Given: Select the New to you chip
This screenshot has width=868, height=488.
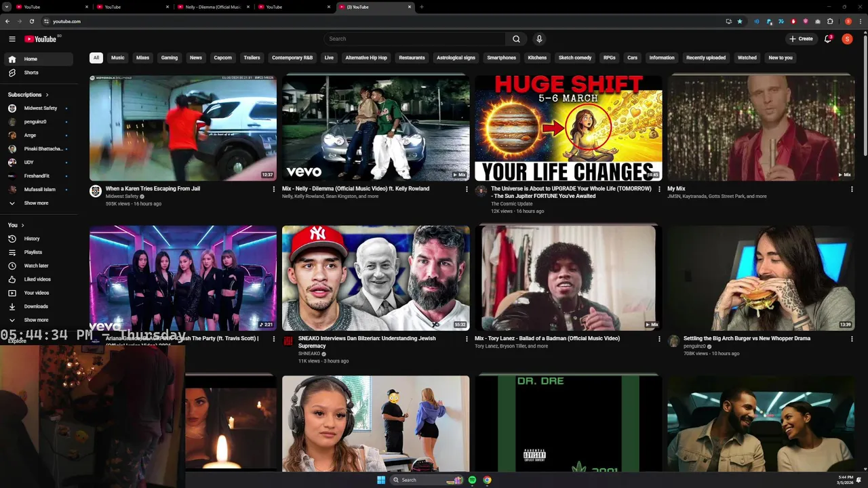Looking at the screenshot, I should pos(781,58).
